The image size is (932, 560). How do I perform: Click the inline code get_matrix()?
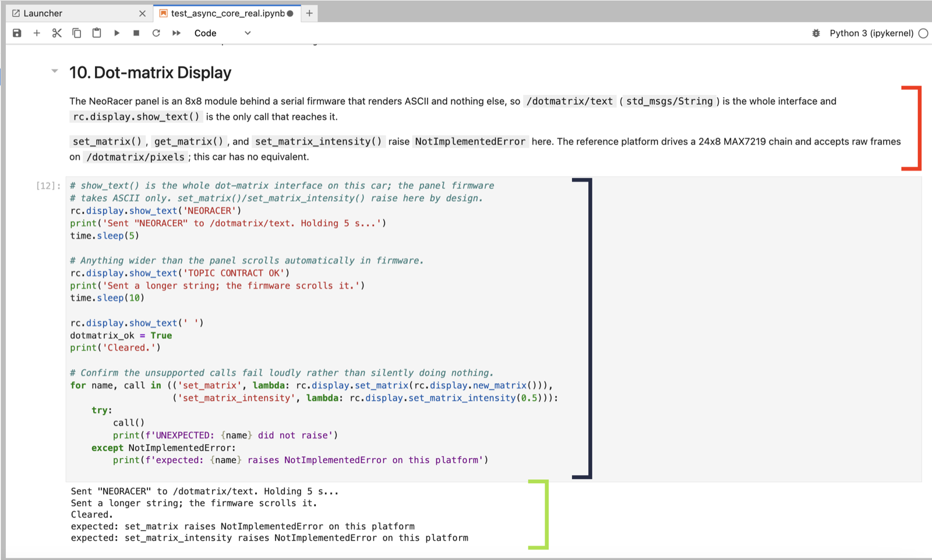pos(189,141)
